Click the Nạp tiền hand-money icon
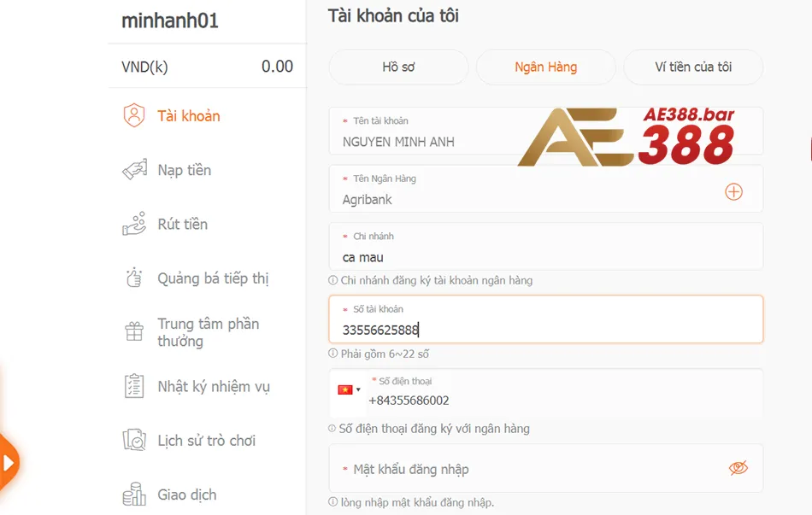 click(x=135, y=169)
